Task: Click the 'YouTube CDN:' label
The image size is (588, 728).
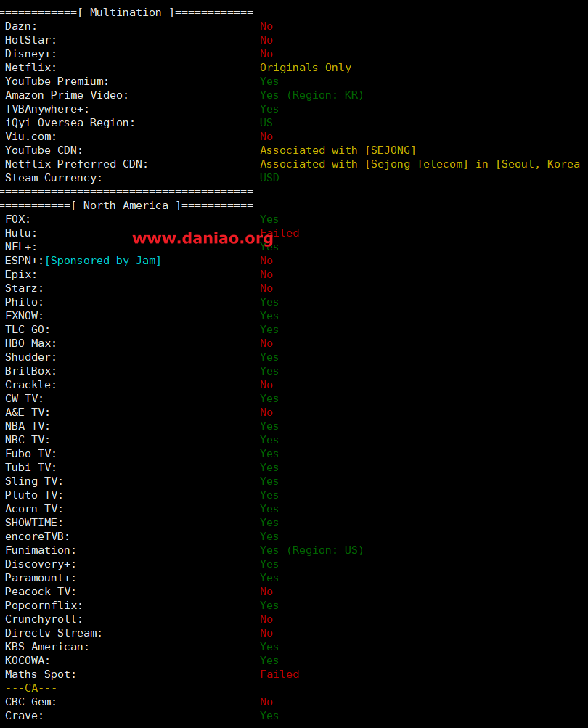Action: (44, 150)
